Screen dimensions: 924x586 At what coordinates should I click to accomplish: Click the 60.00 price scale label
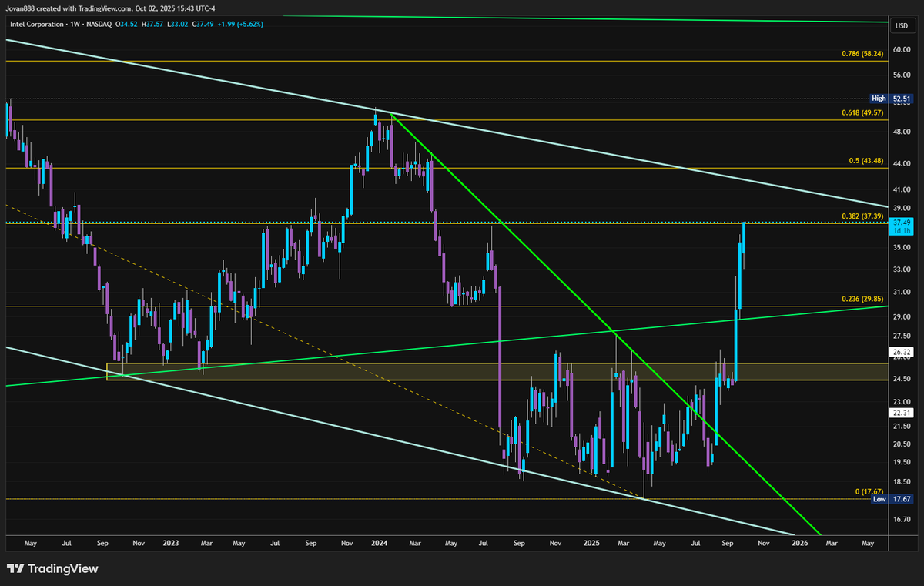click(x=901, y=49)
